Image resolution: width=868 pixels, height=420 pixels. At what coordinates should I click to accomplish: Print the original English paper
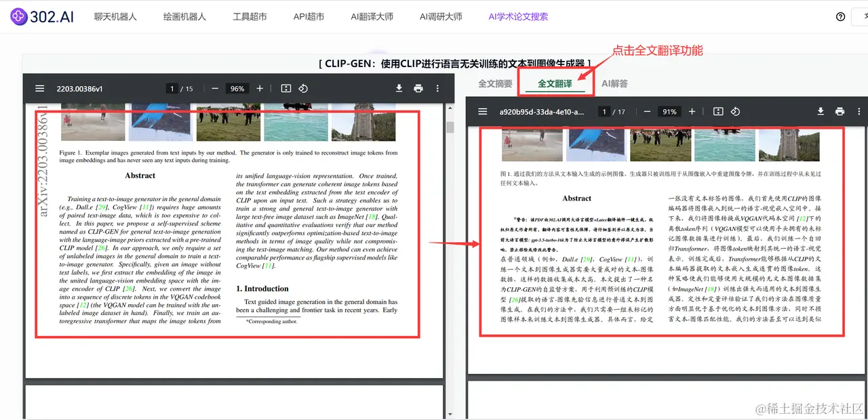418,88
